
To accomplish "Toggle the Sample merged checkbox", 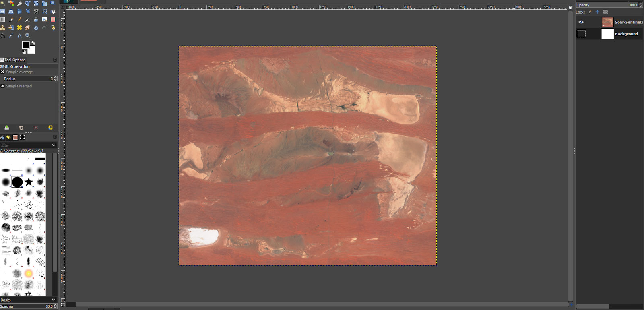I will pos(2,86).
